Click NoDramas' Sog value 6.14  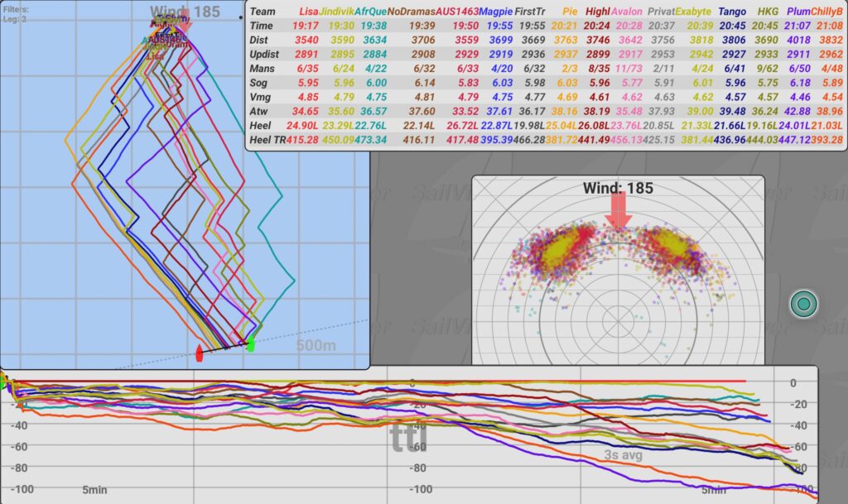coord(425,83)
